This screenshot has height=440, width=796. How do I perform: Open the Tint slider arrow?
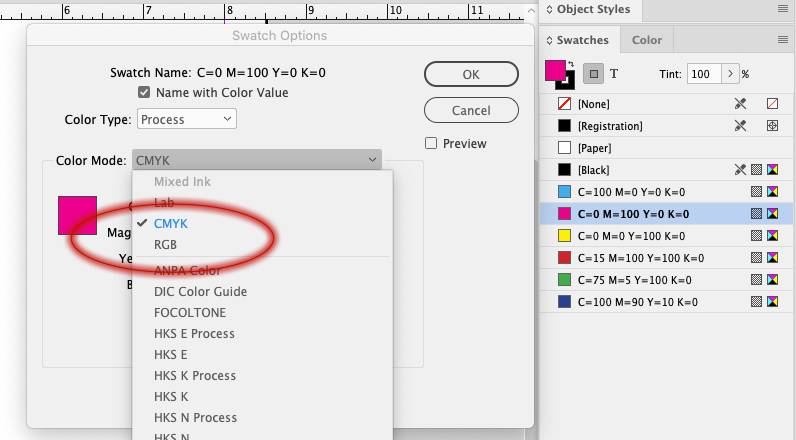click(730, 74)
